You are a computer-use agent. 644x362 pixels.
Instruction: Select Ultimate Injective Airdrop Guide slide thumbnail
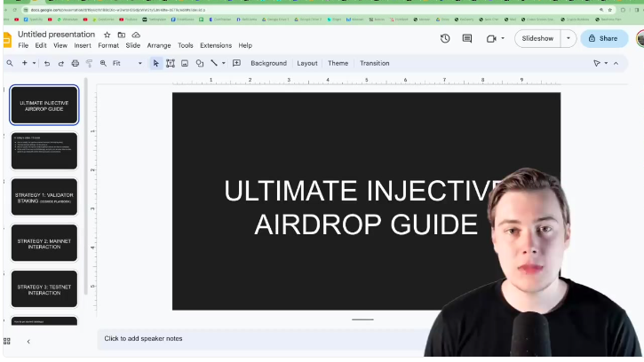coord(44,105)
